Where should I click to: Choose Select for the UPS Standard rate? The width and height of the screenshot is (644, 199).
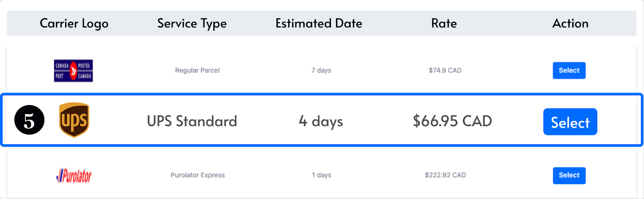point(570,122)
